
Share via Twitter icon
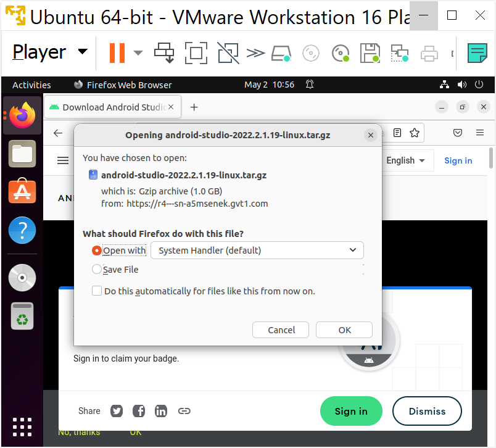pyautogui.click(x=117, y=411)
